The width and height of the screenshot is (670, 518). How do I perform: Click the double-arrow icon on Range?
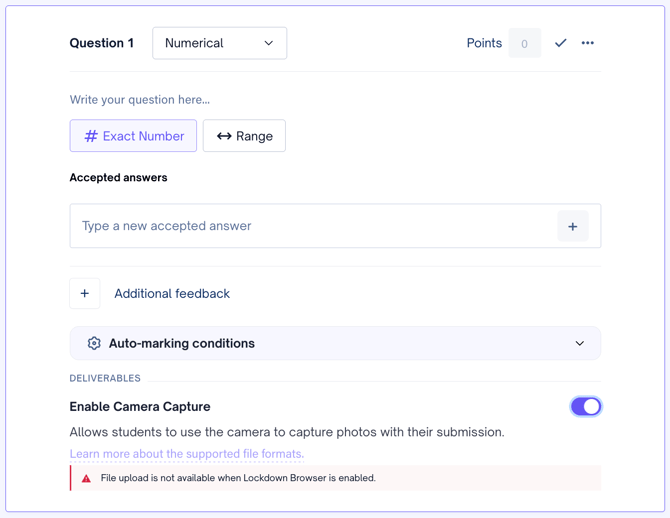pyautogui.click(x=224, y=136)
